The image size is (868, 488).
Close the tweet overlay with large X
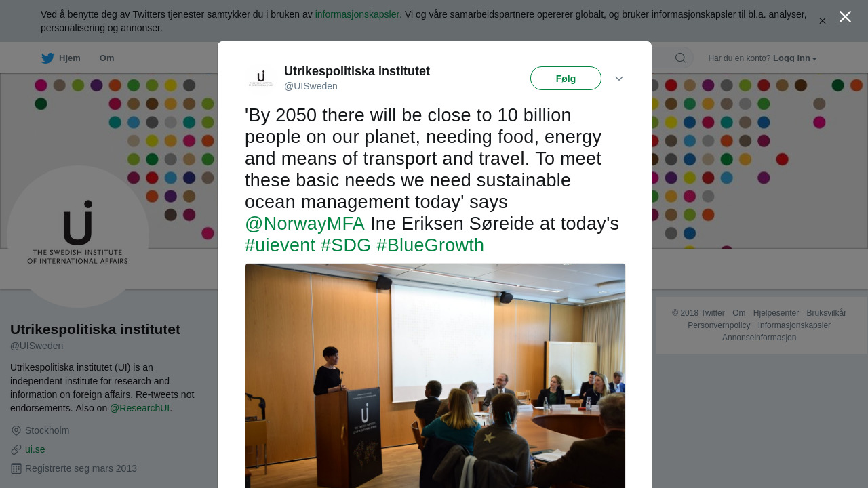[845, 17]
